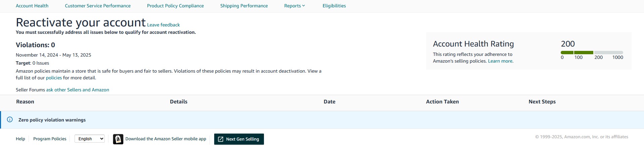Open the policies link
The image size is (644, 158).
[54, 78]
